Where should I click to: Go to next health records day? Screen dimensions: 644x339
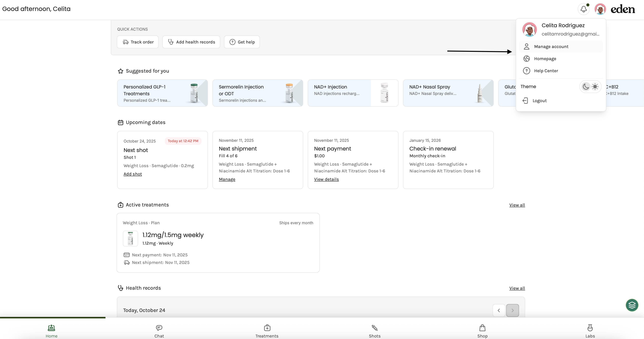coord(512,310)
